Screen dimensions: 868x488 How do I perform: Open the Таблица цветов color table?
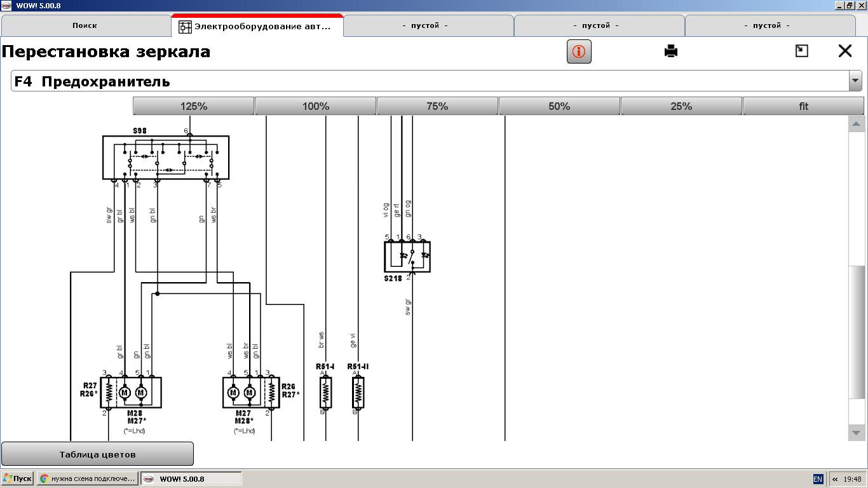tap(97, 454)
